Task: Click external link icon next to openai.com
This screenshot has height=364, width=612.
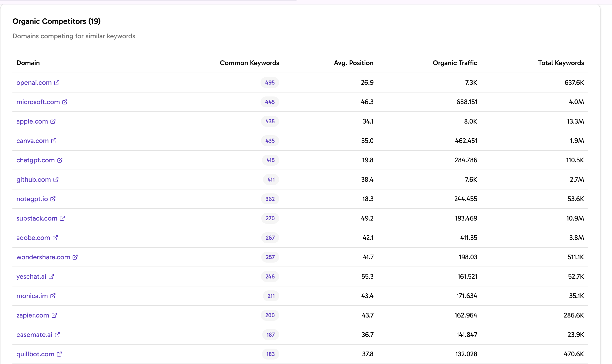Action: [57, 83]
